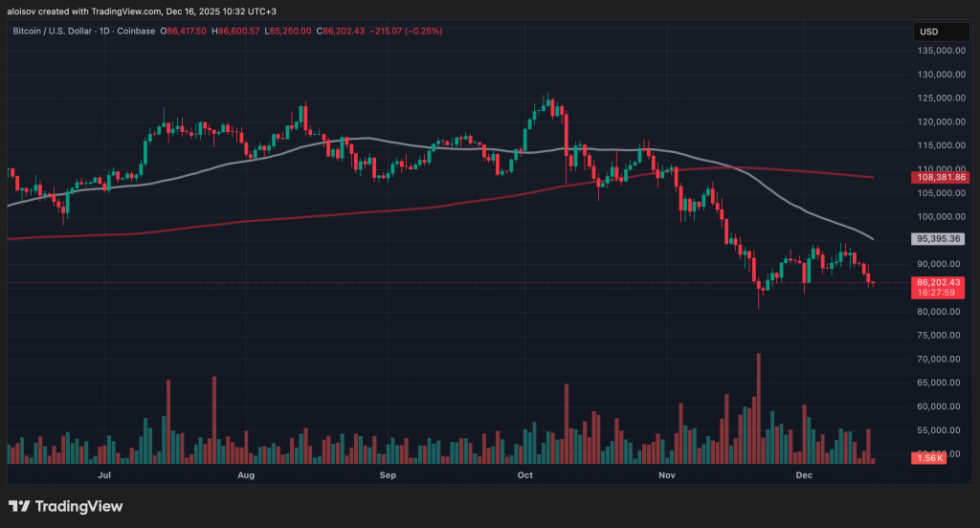The width and height of the screenshot is (980, 528).
Task: Click the 16:27:59 bar countdown timer
Action: pos(936,294)
